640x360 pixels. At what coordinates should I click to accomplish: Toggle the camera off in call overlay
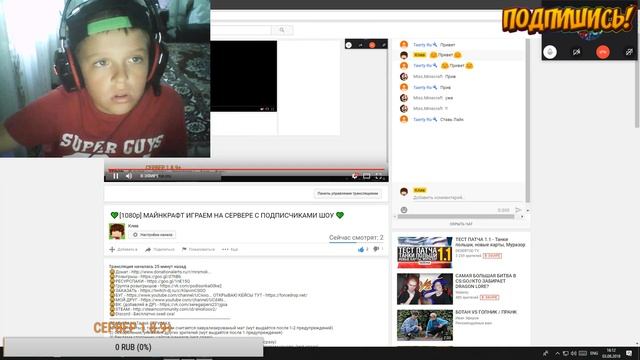(576, 52)
